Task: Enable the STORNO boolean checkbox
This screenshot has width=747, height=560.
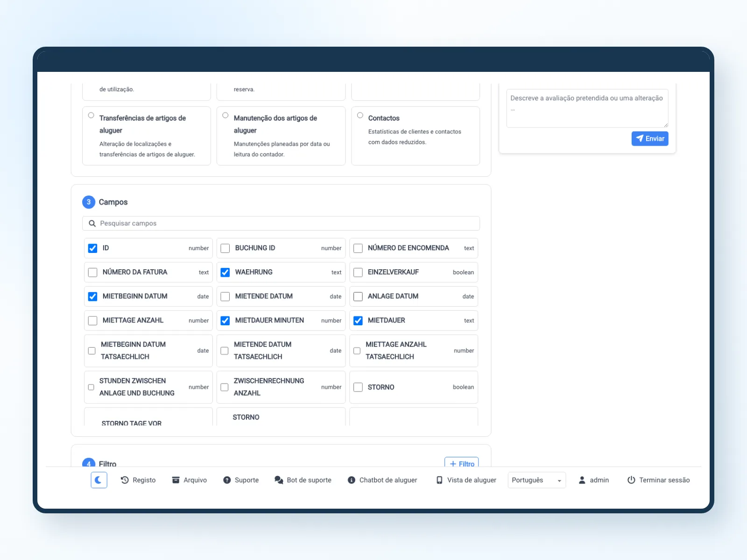Action: pyautogui.click(x=358, y=387)
